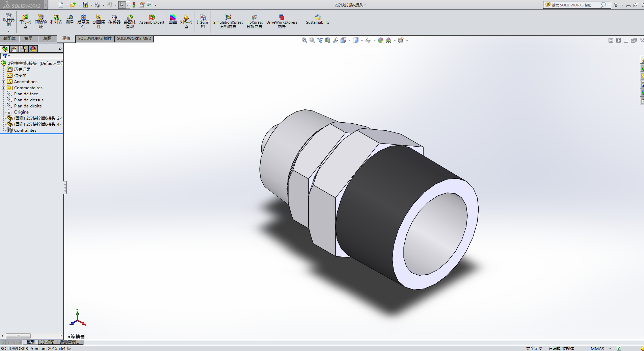Launch the AssemblyXpert tool
This screenshot has height=351, width=644.
click(152, 20)
